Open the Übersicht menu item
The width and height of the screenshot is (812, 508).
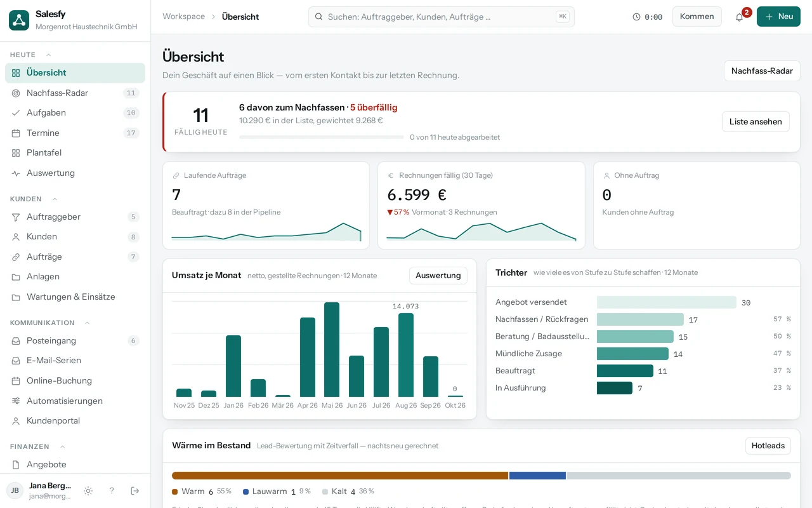(75, 73)
